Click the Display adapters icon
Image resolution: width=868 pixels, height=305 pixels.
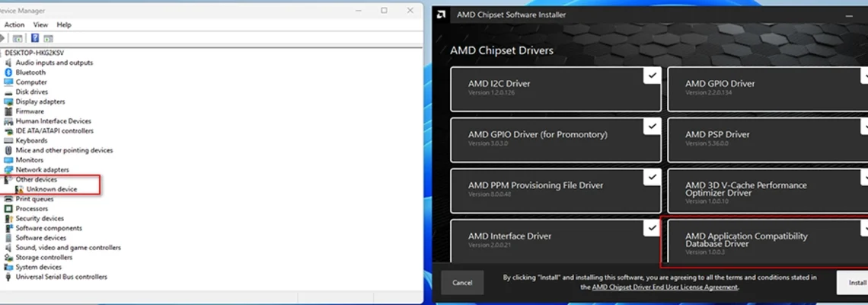[8, 101]
